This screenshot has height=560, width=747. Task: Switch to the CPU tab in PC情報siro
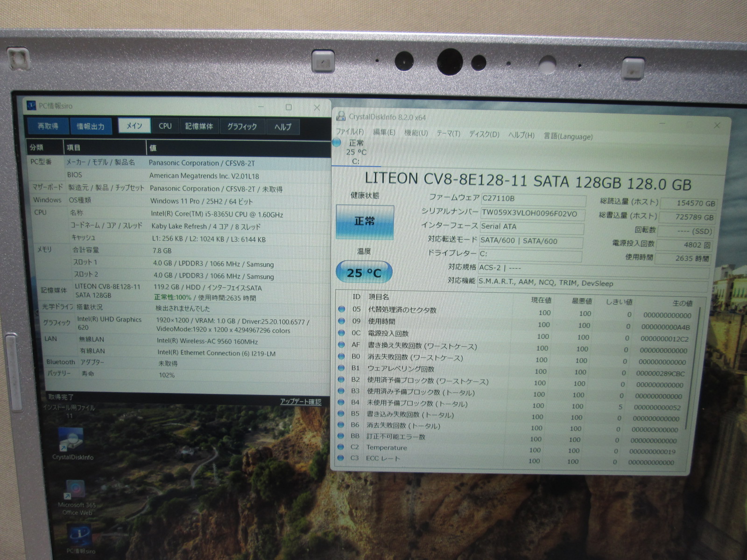[x=165, y=126]
